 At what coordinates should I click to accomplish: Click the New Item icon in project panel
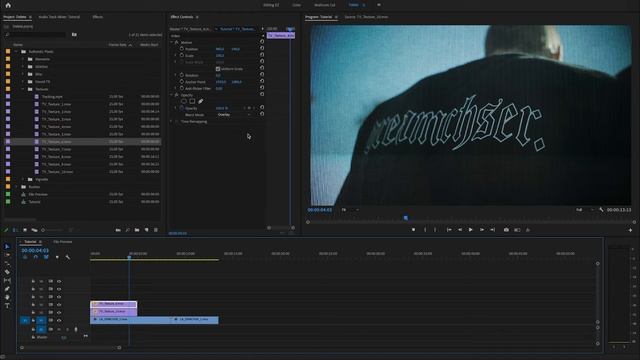point(147,230)
